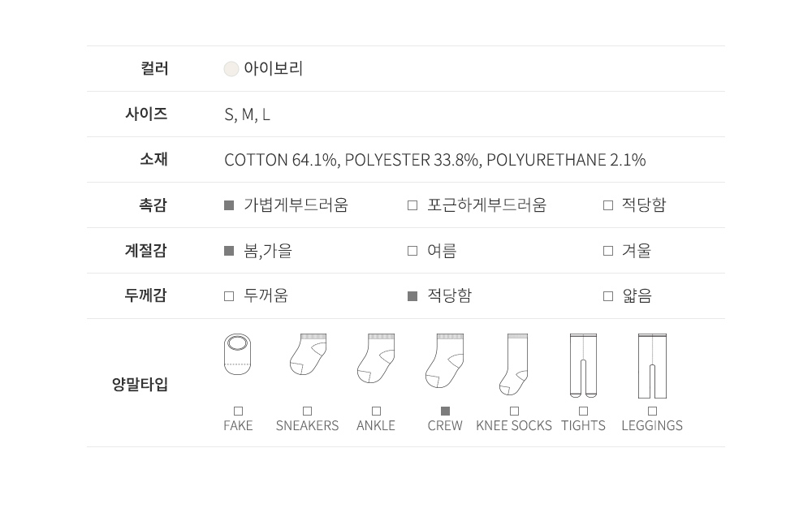Toggle the 가볍게부드러움 texture checkbox

(229, 205)
